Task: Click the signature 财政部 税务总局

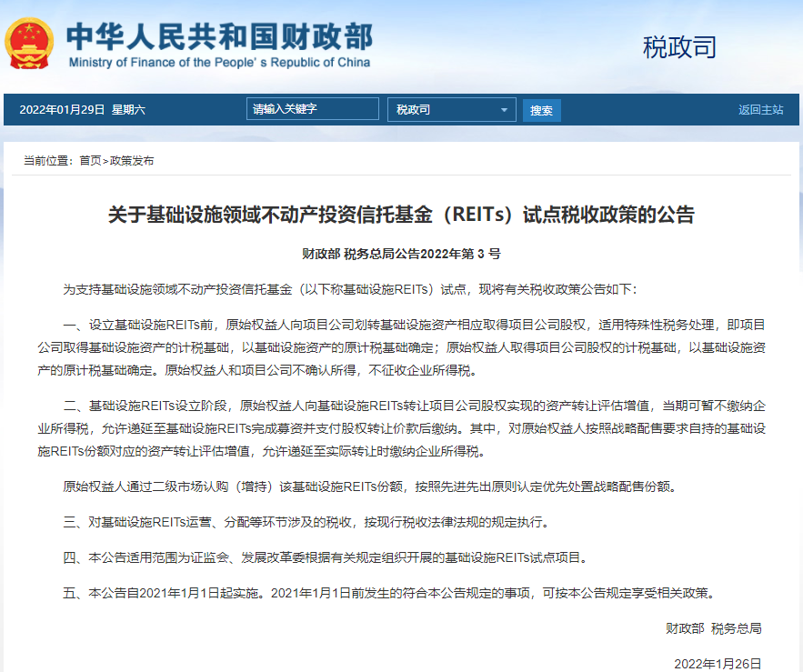Action: pyautogui.click(x=713, y=628)
